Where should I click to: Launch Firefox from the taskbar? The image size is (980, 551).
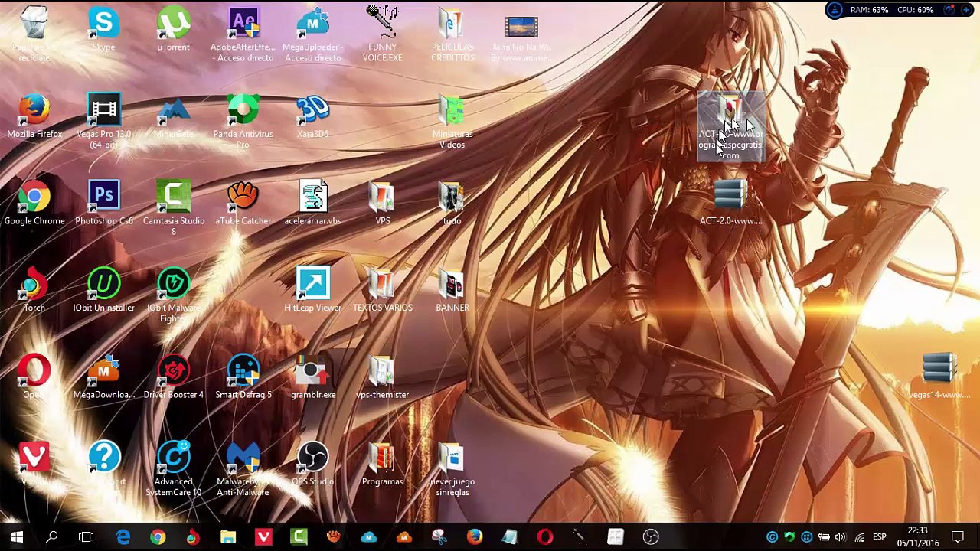(475, 537)
